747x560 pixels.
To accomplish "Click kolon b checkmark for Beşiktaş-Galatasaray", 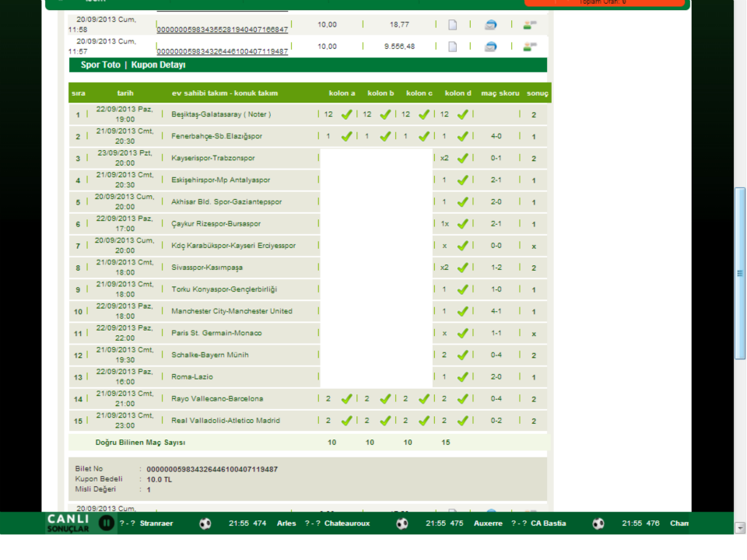I will coord(385,114).
